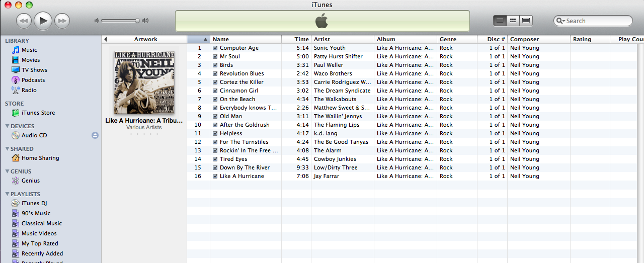Uncheck the Helpless track checkbox
Viewport: 644px width, 263px height.
click(215, 133)
